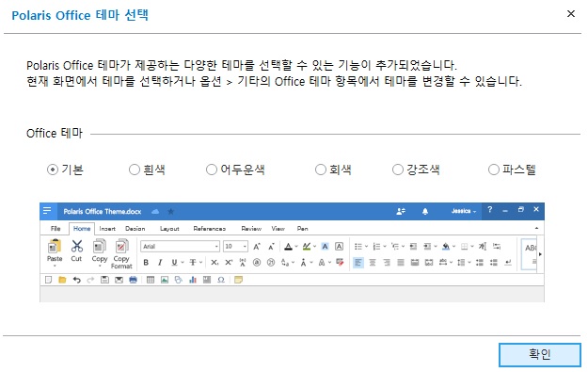
Task: Click the center align icon in preview
Action: point(373,263)
